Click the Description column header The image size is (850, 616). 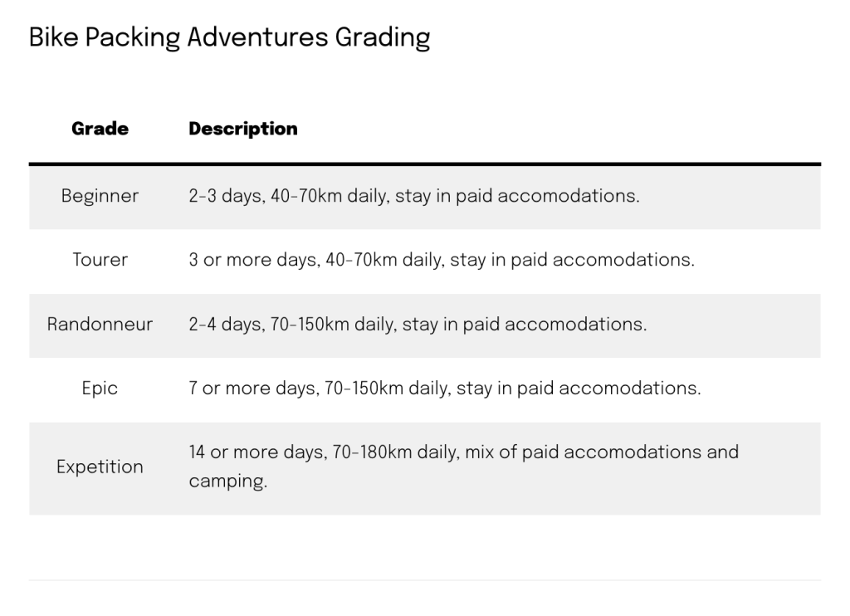click(242, 129)
